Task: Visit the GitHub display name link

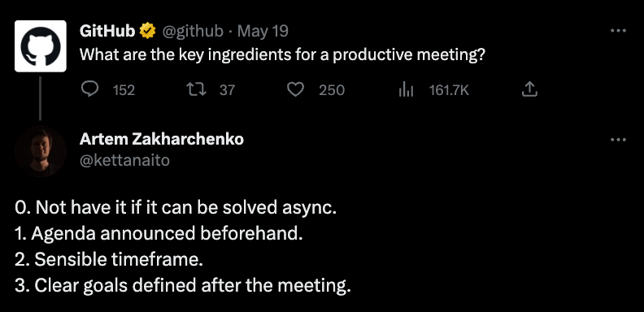Action: pyautogui.click(x=107, y=31)
